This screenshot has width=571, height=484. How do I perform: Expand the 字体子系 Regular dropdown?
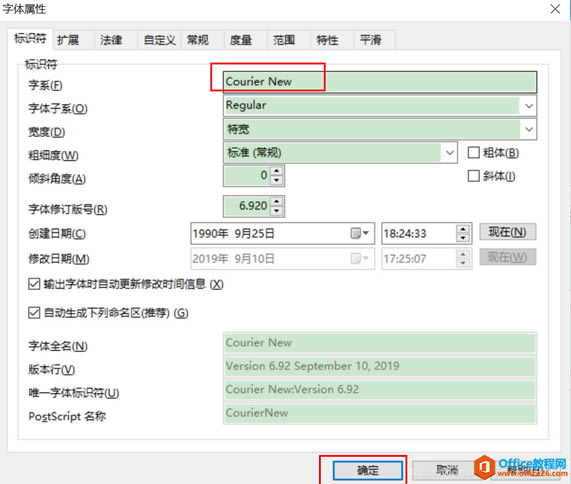(528, 106)
